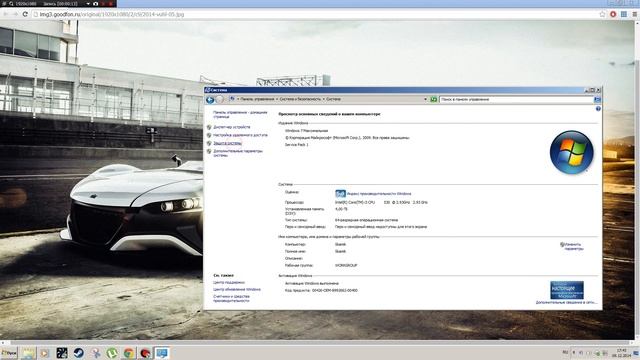
Task: Click shield icon beside 'Диспетчер устройств'
Action: point(209,127)
